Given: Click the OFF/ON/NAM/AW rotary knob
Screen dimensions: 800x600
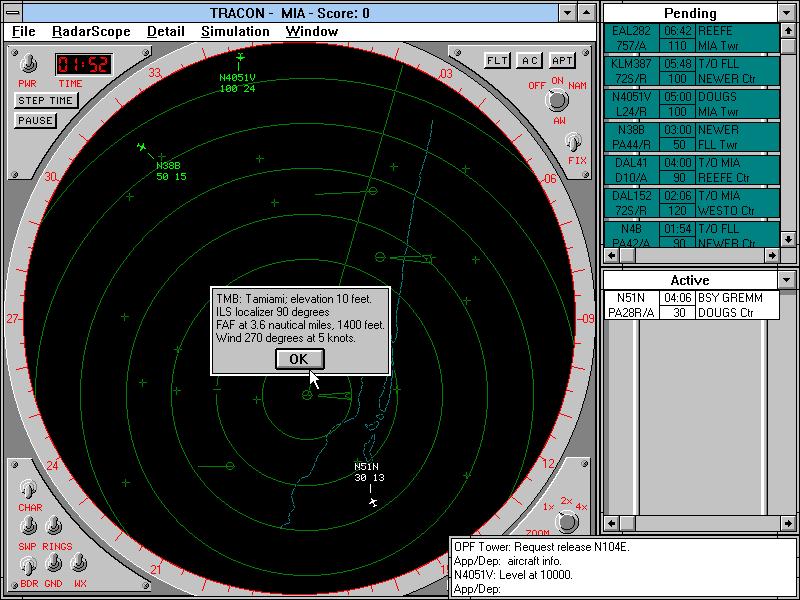Looking at the screenshot, I should coord(557,100).
